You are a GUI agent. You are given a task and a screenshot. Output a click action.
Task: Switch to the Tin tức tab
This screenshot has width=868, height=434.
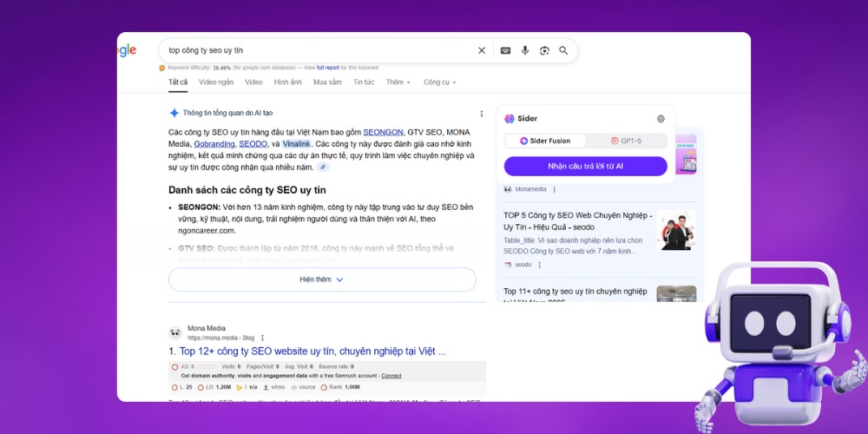[x=364, y=82]
